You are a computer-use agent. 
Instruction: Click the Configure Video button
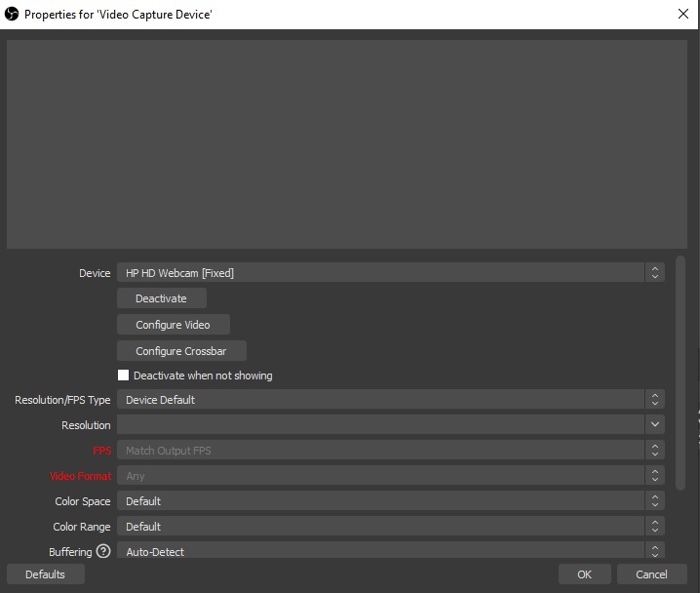[174, 325]
